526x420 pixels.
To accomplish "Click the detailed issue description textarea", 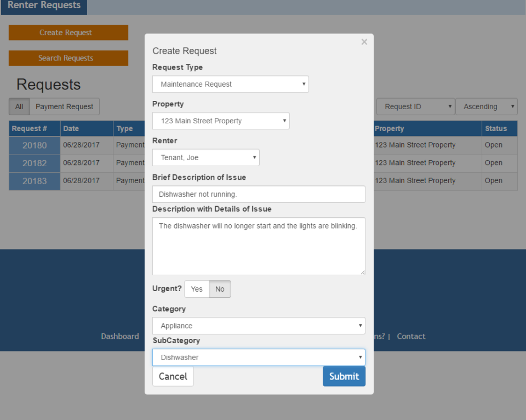I will (259, 246).
